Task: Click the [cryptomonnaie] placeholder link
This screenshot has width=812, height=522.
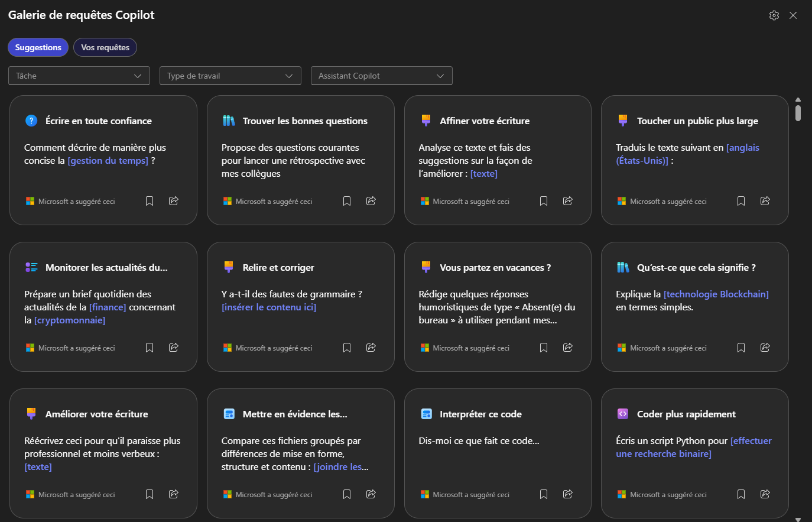Action: 70,320
